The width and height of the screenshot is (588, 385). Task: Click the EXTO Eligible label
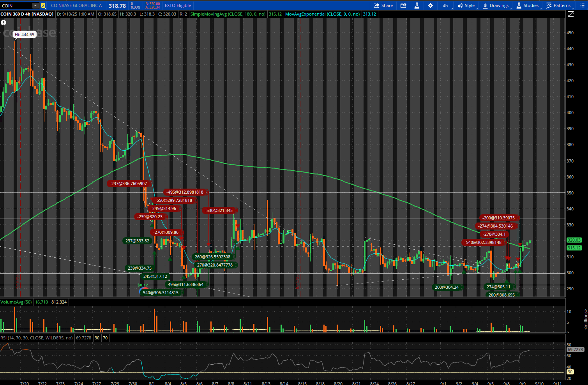pyautogui.click(x=178, y=5)
